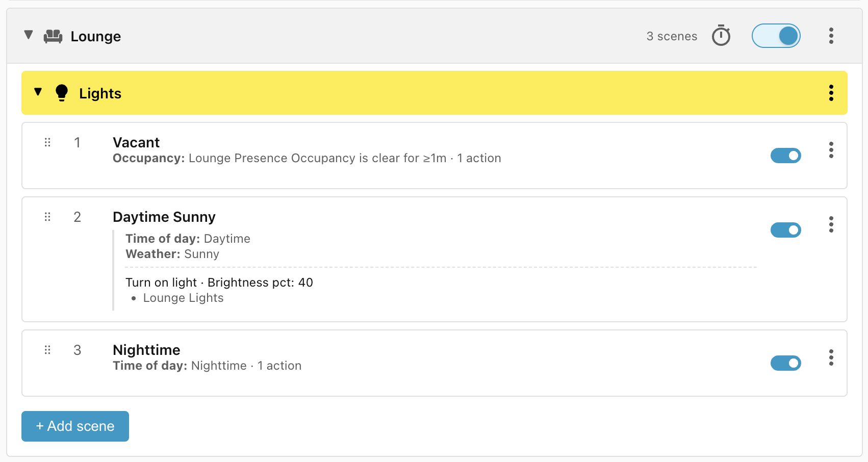
Task: Collapse the Lights group triangle
Action: click(x=38, y=92)
